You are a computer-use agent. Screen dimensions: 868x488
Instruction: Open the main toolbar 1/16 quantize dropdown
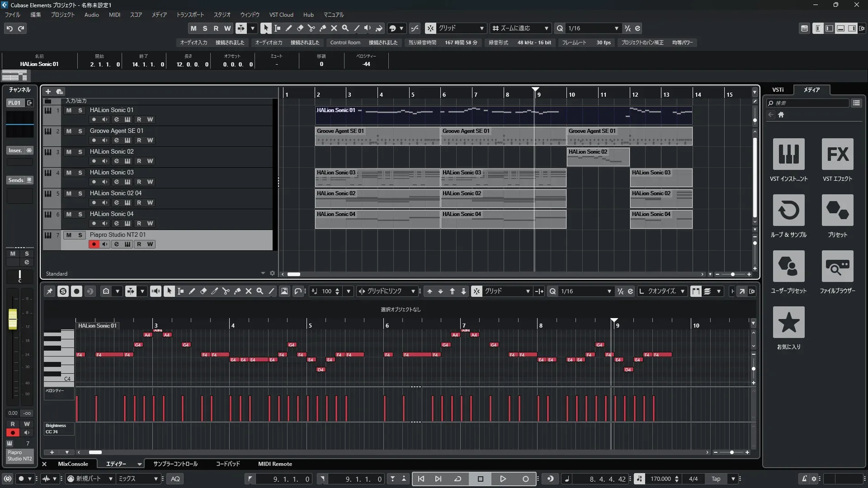[x=616, y=28]
